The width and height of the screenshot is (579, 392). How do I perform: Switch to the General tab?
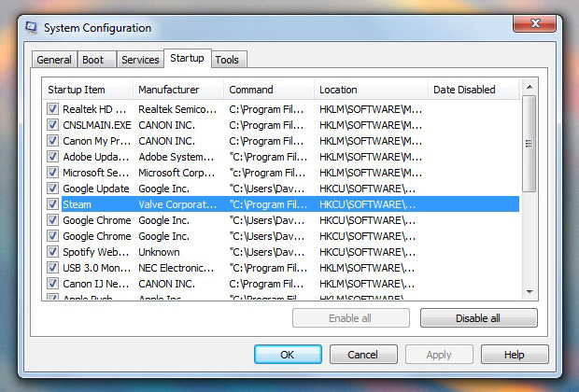point(54,60)
